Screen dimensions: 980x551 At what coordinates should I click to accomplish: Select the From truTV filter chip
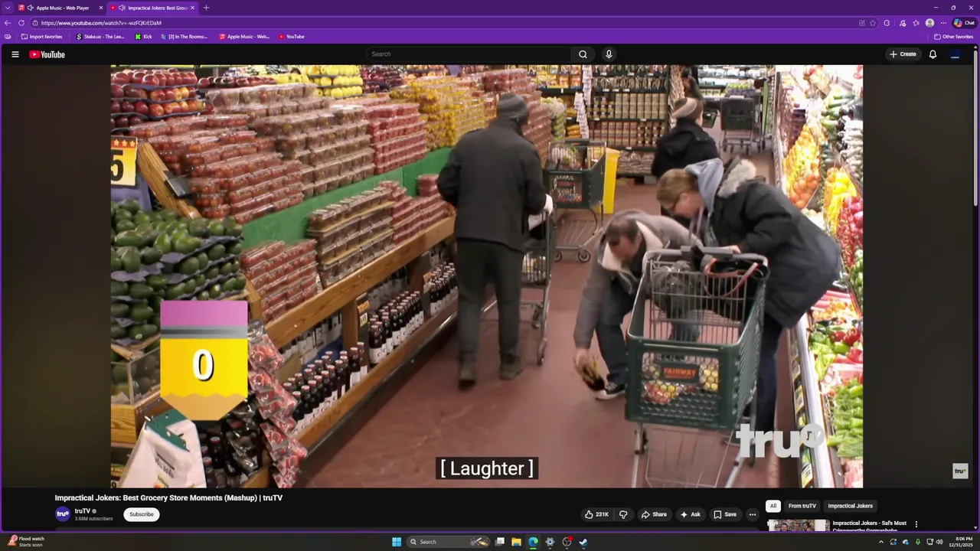pyautogui.click(x=802, y=506)
